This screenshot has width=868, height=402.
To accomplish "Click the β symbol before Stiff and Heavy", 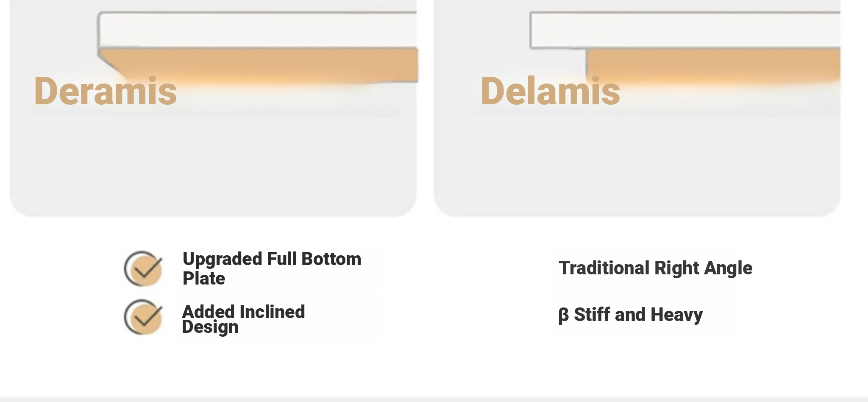I will (x=563, y=315).
